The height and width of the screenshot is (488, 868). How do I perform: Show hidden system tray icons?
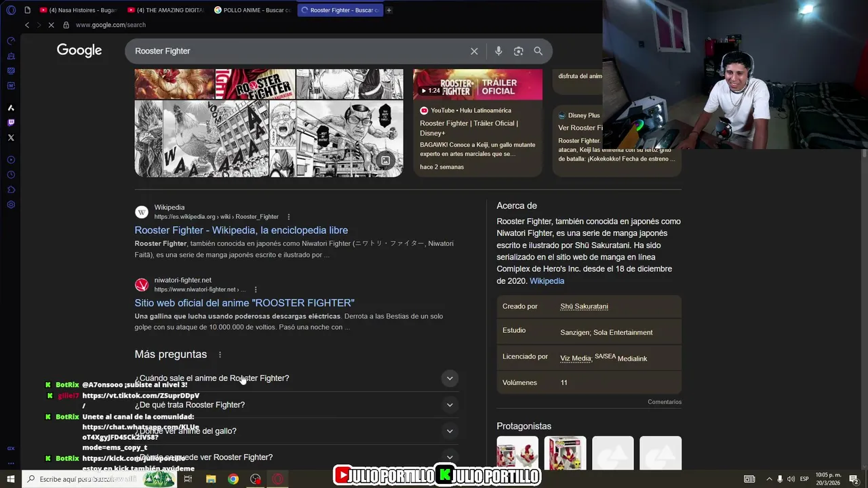tap(769, 479)
